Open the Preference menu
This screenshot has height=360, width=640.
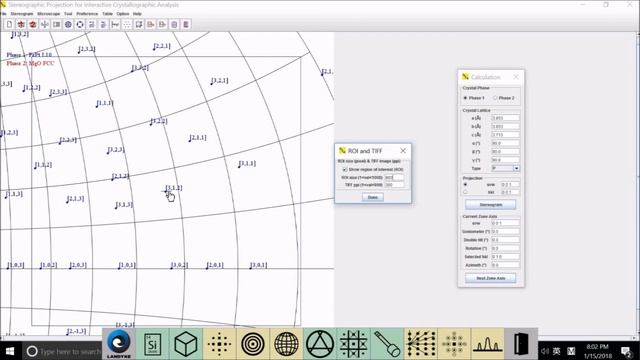(x=87, y=13)
